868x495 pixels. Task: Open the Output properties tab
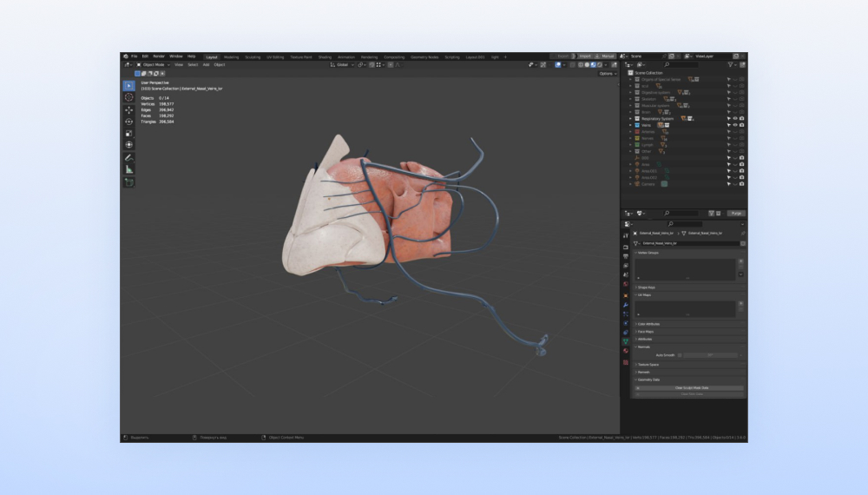pyautogui.click(x=626, y=256)
